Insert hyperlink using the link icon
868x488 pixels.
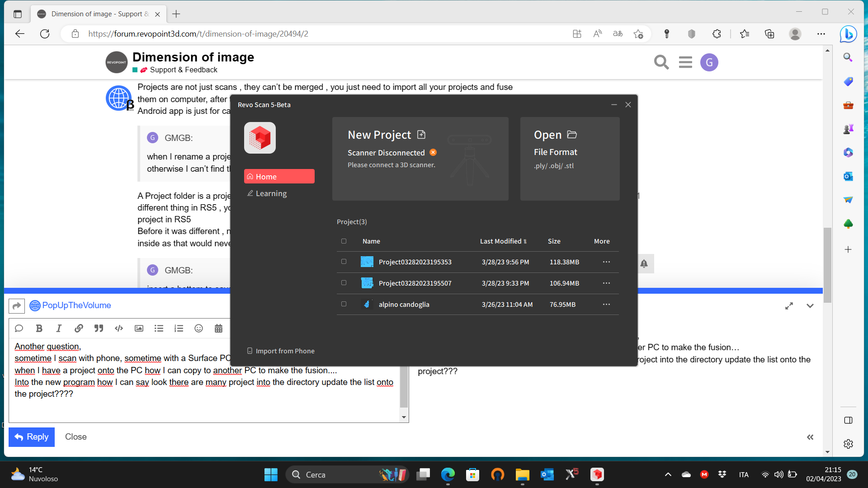(x=79, y=328)
